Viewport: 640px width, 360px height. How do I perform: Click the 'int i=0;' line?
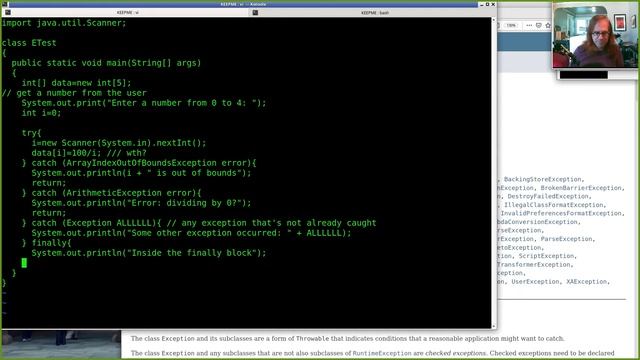(41, 113)
